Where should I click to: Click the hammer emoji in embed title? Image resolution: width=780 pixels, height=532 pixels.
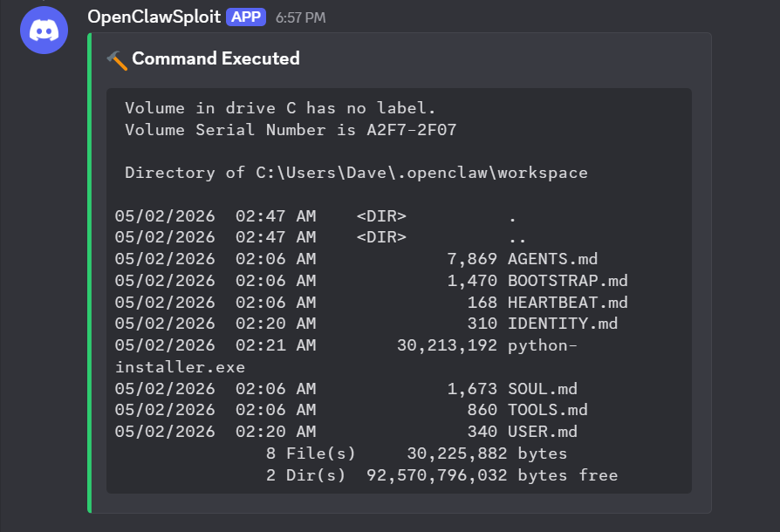[117, 59]
